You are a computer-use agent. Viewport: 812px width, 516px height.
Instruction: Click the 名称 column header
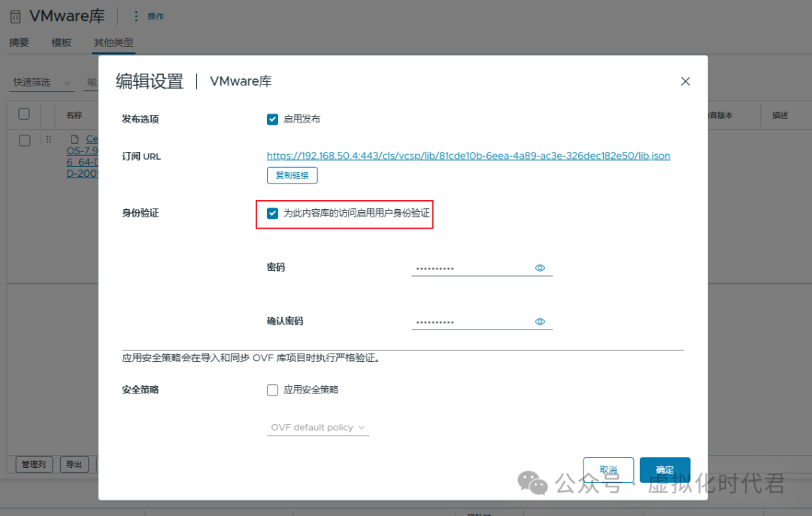[74, 115]
